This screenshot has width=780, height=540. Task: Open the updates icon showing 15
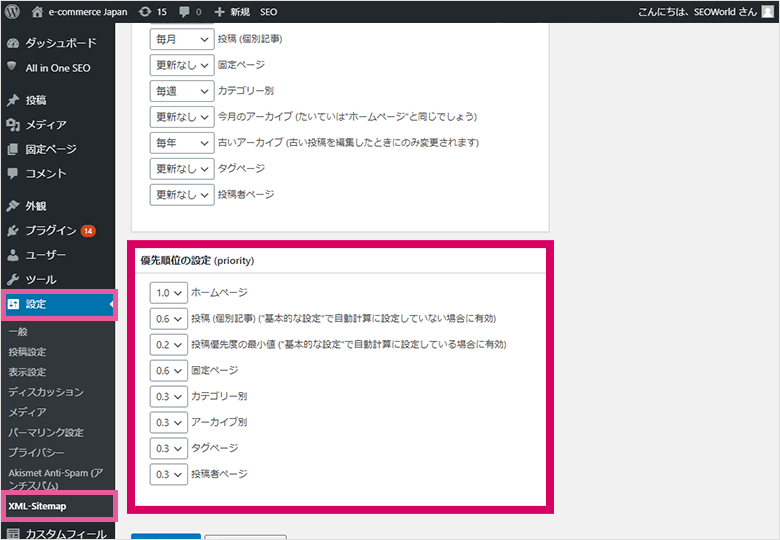[145, 11]
